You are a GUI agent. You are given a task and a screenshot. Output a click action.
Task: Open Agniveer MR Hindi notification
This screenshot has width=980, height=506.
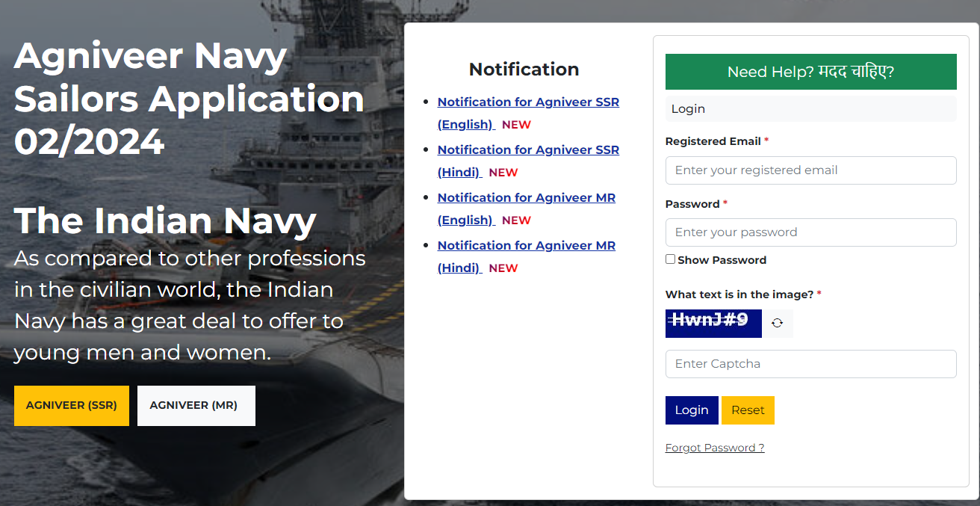(x=526, y=246)
